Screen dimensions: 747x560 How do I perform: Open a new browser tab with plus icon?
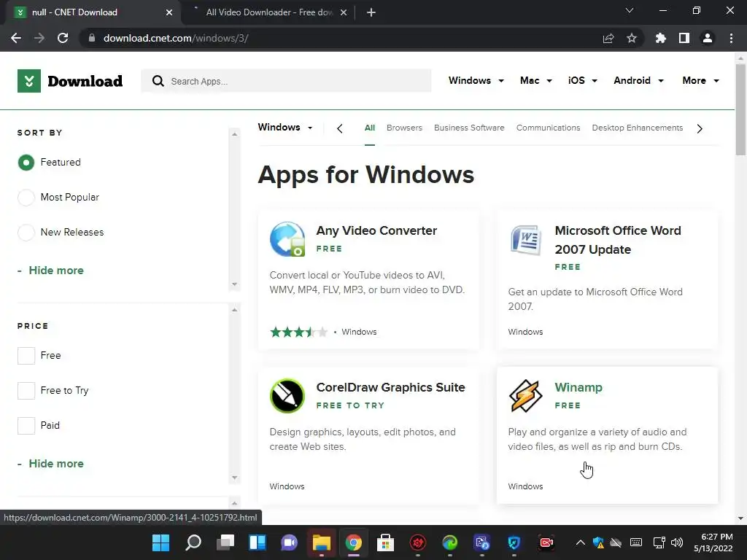pos(371,12)
